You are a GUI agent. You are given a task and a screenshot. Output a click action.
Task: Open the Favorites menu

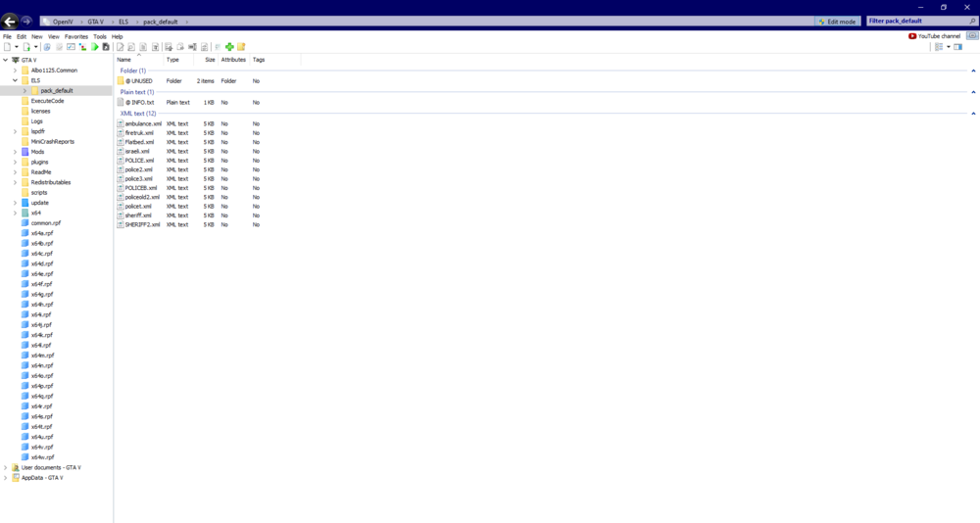click(76, 36)
